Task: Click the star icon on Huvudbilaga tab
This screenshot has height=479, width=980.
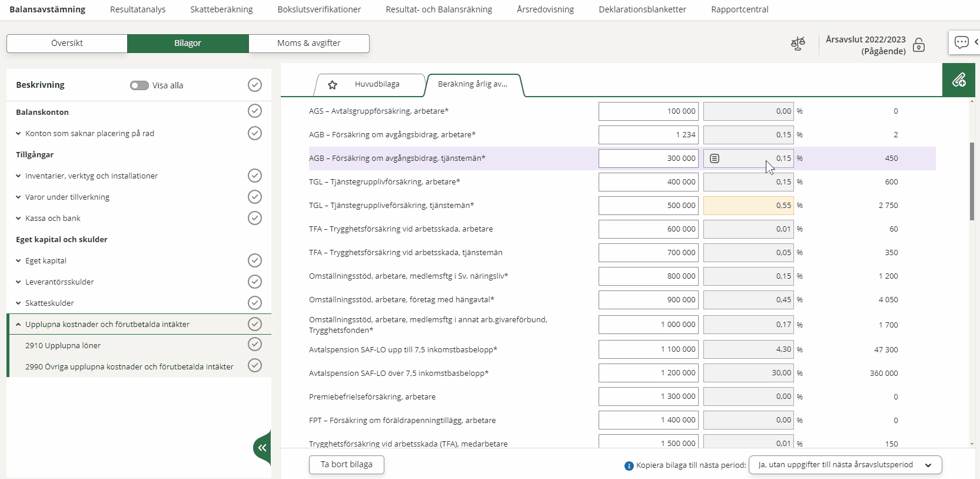Action: point(333,85)
